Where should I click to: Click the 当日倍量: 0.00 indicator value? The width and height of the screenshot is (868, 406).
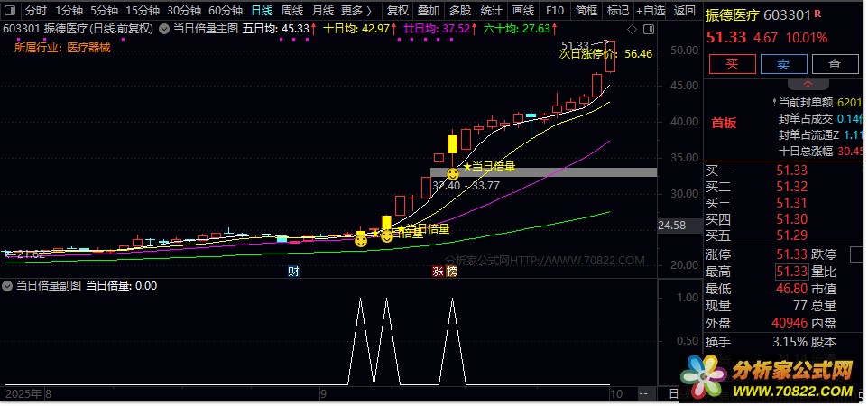tap(121, 286)
